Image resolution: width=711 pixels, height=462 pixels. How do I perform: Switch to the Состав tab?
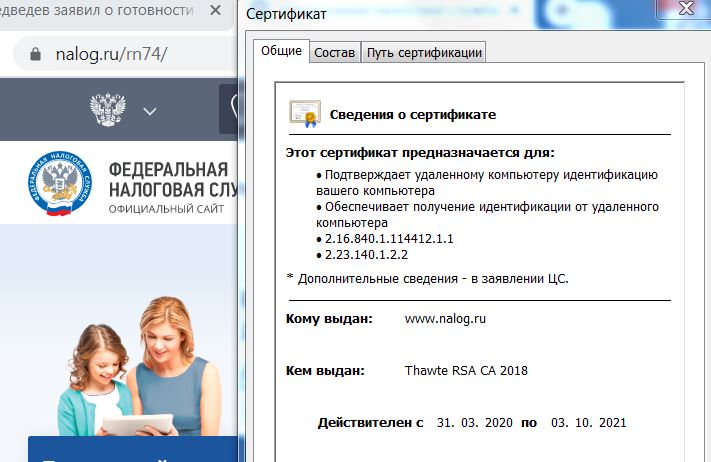[335, 53]
